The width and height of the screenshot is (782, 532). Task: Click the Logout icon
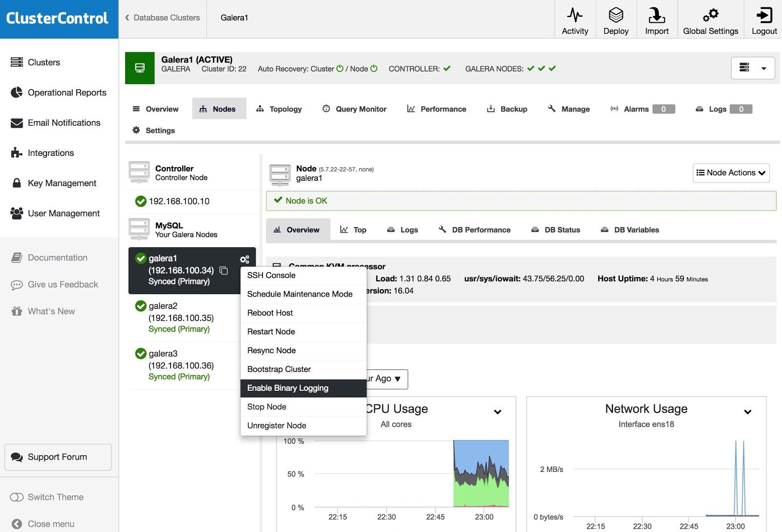(764, 15)
